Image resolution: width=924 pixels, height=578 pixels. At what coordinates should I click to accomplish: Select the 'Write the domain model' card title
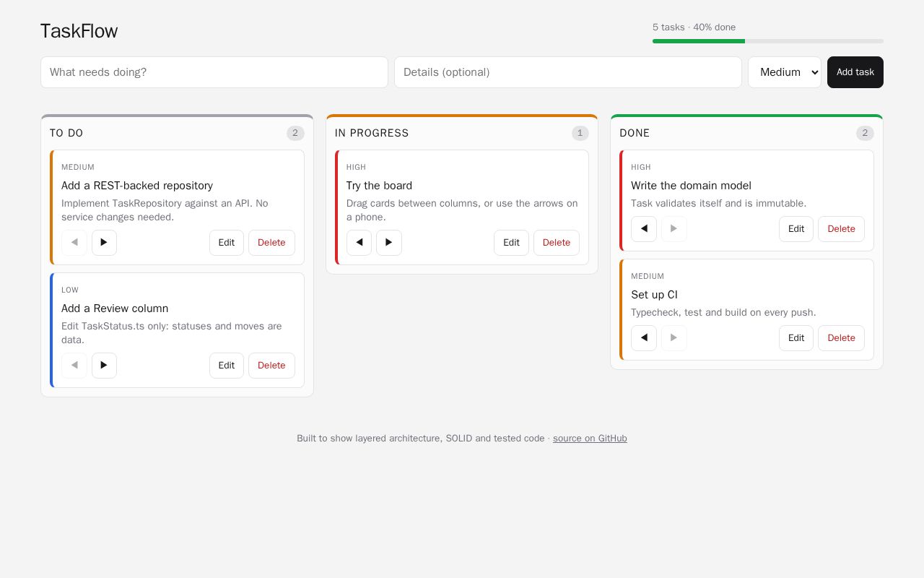tap(691, 186)
